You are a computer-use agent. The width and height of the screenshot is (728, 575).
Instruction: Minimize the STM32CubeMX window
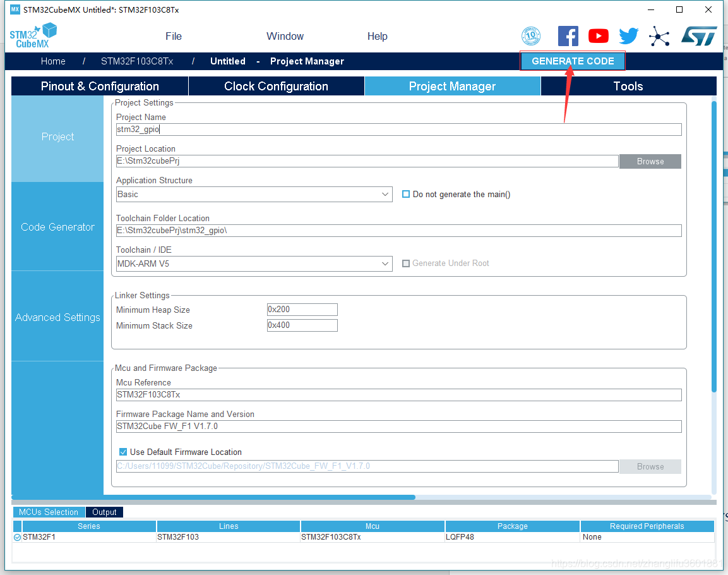[x=651, y=9]
